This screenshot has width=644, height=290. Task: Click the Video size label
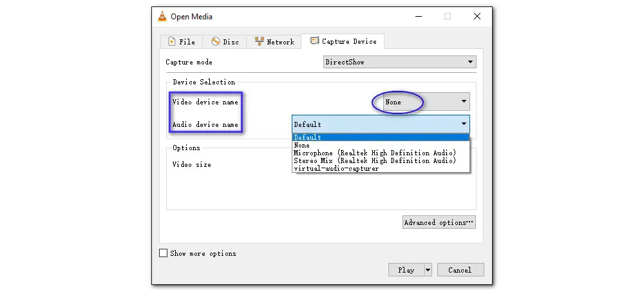click(191, 164)
